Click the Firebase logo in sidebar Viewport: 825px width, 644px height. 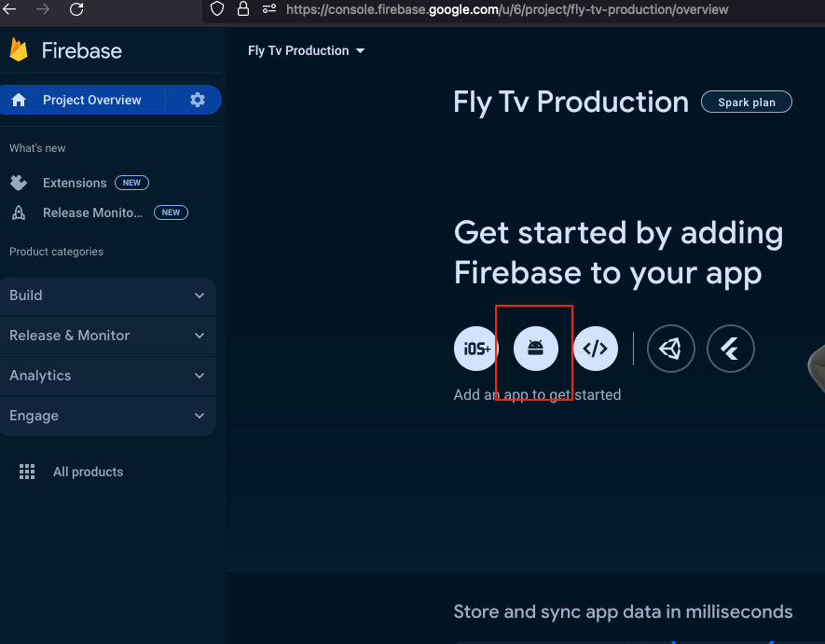[20, 50]
